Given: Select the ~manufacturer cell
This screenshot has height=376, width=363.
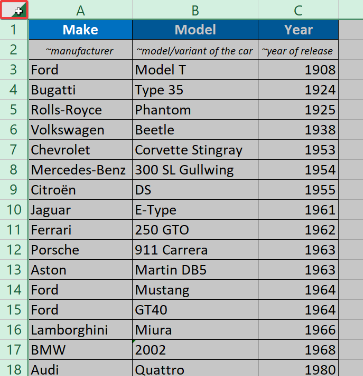Looking at the screenshot, I should coord(80,50).
